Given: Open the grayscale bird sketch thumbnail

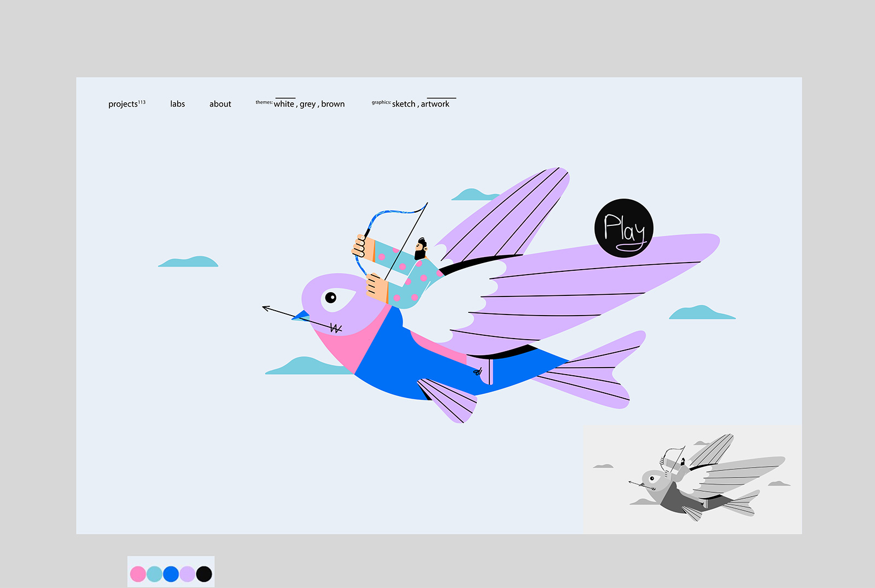Looking at the screenshot, I should pos(692,479).
